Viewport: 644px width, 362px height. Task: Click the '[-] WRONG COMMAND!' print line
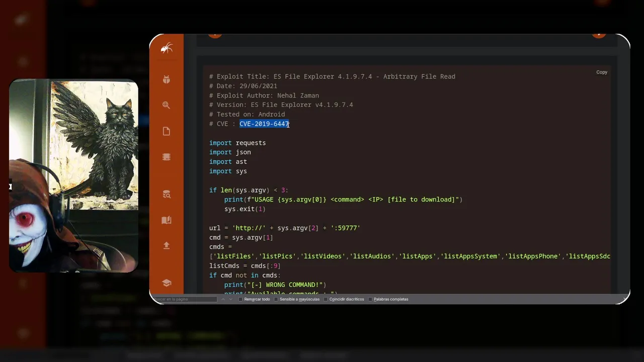pos(275,285)
